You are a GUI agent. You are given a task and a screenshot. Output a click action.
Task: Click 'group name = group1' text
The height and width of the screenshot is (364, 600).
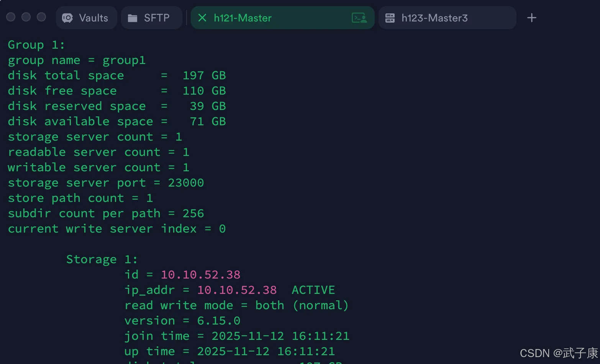(77, 61)
